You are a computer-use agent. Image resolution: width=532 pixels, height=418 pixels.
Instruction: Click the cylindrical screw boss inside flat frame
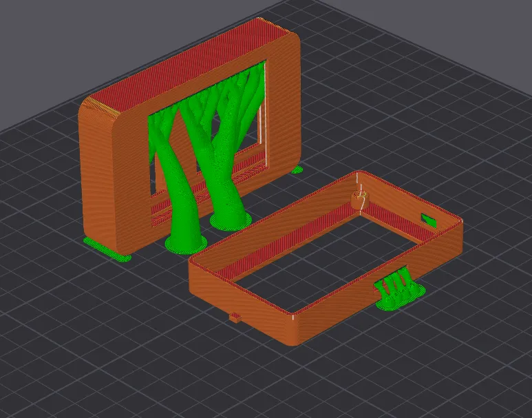359,199
